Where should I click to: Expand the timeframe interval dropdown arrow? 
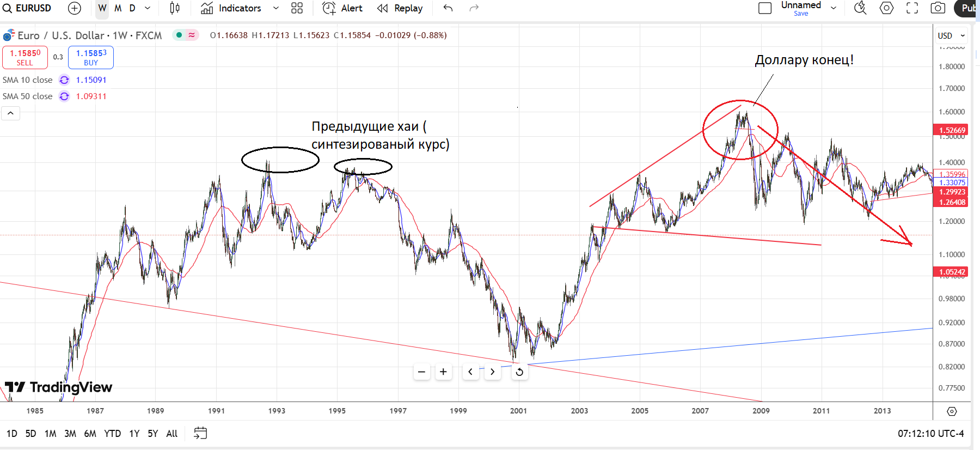click(148, 8)
